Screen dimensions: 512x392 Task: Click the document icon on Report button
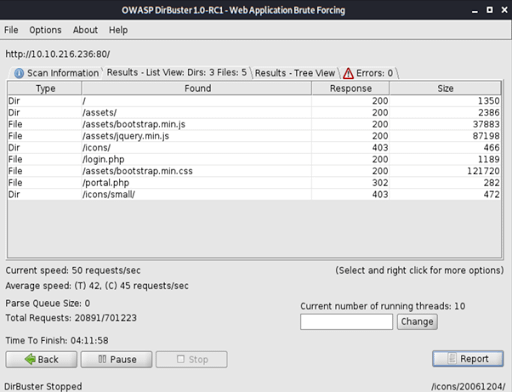(x=452, y=358)
